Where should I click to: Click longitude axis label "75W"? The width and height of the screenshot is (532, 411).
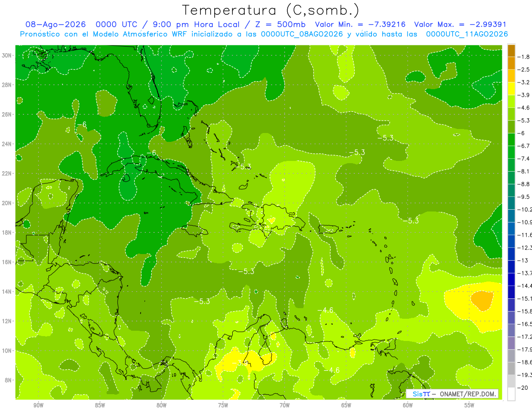pos(223,405)
